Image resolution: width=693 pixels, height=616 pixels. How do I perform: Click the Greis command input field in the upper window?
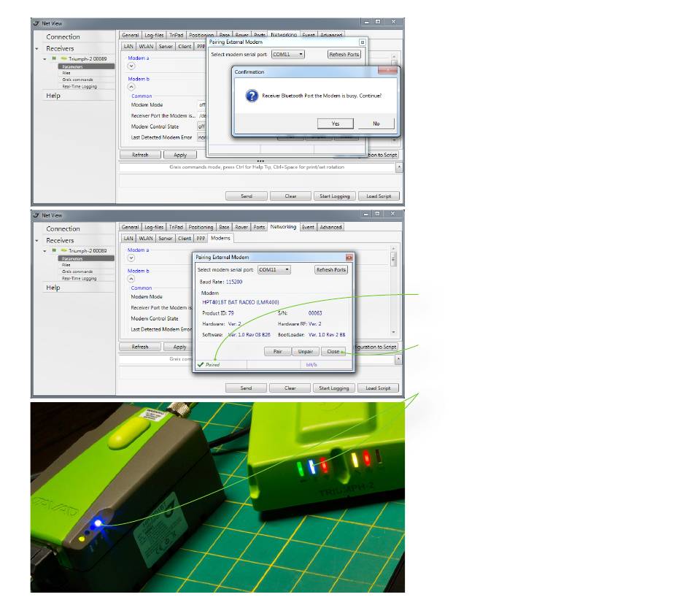click(257, 167)
